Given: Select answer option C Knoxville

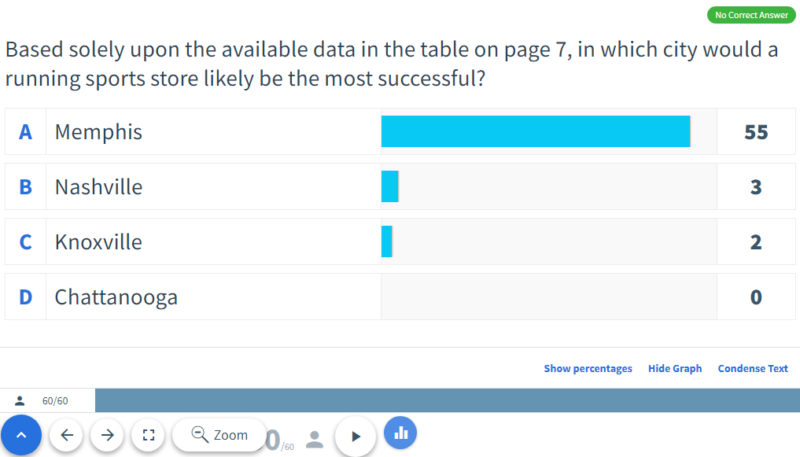Looking at the screenshot, I should click(400, 242).
